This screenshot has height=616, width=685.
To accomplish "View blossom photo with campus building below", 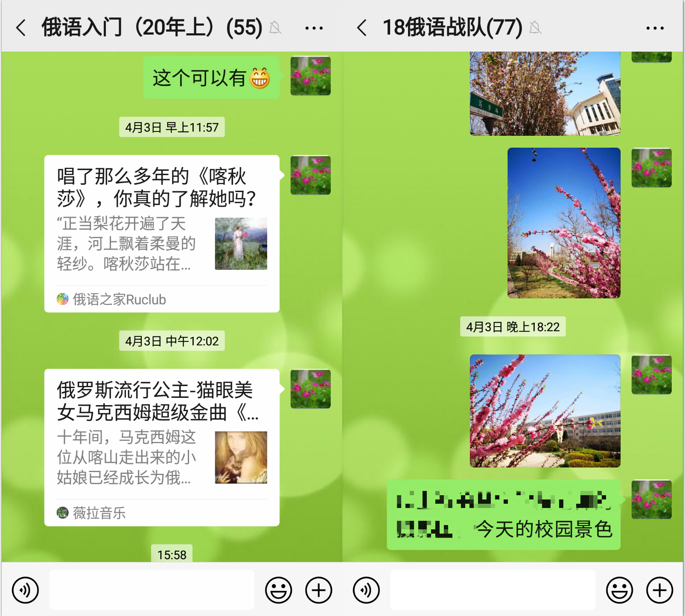I will click(x=545, y=411).
